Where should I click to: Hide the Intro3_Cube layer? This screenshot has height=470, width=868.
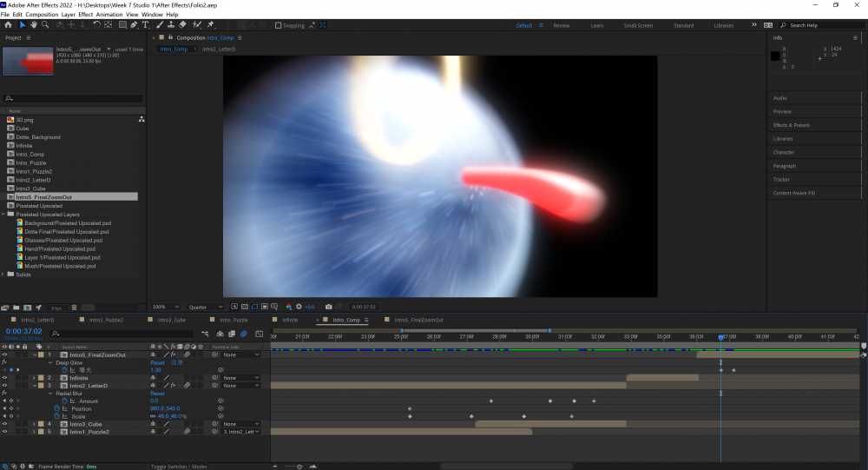pos(4,424)
